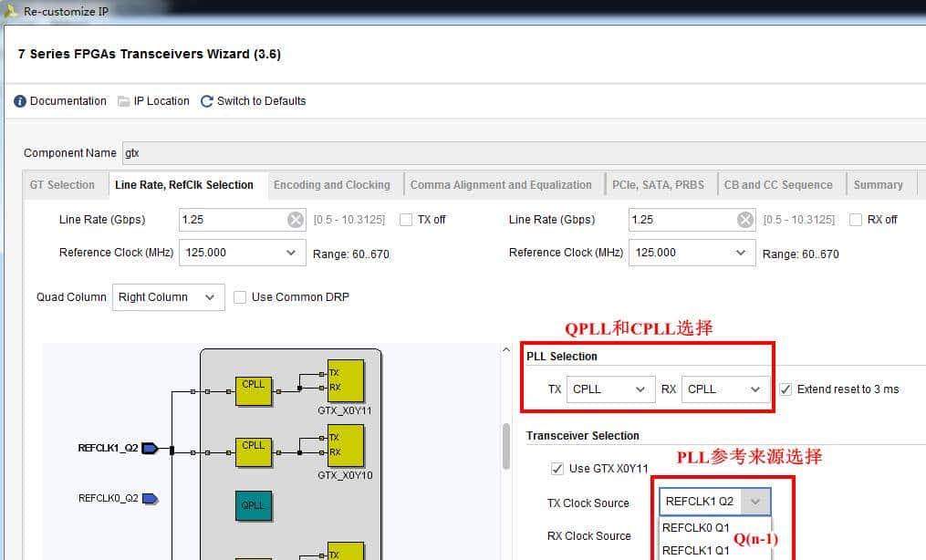The image size is (926, 560).
Task: Click the teal QPLL block
Action: tap(253, 505)
